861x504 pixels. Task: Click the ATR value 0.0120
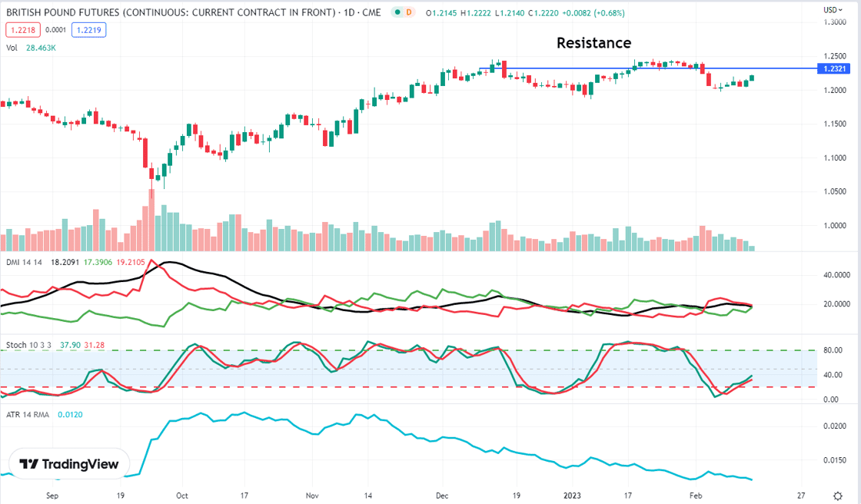(x=70, y=415)
